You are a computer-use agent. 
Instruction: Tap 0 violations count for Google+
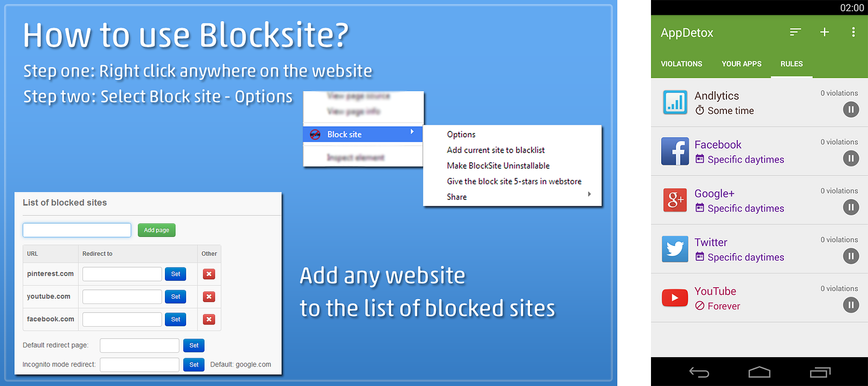tap(839, 191)
